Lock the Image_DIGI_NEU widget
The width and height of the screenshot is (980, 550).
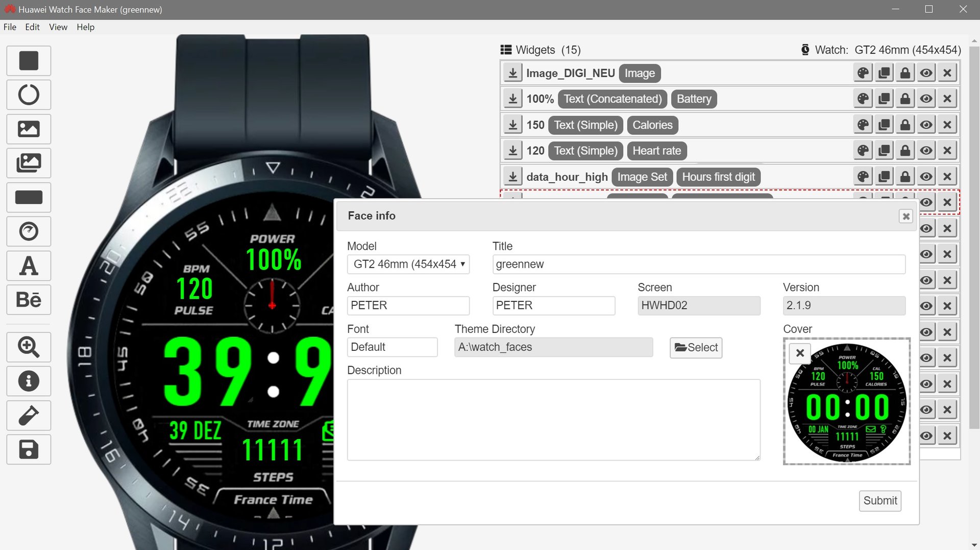pyautogui.click(x=905, y=73)
